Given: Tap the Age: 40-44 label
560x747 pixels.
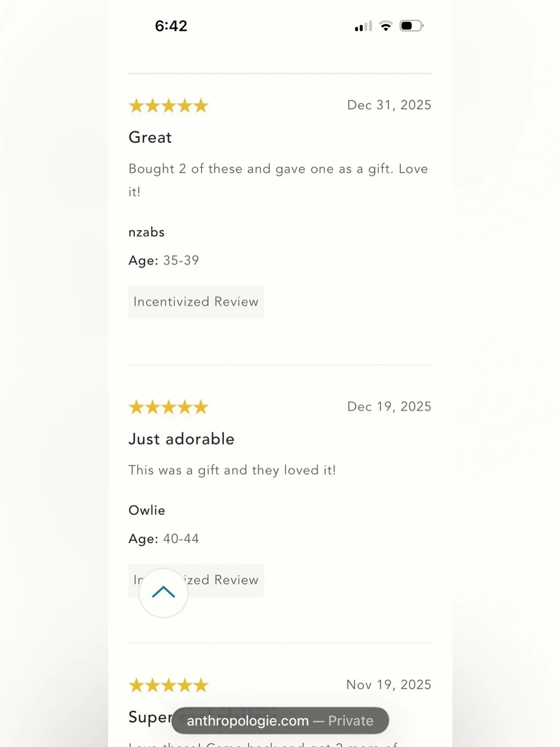Looking at the screenshot, I should click(164, 539).
